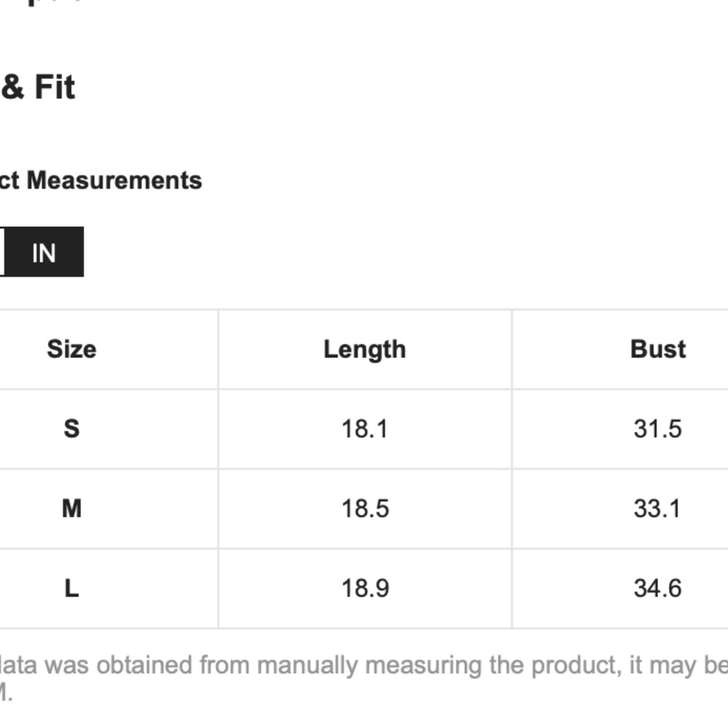Viewport: 728px width, 728px height.
Task: Select the M size row label
Action: point(71,508)
